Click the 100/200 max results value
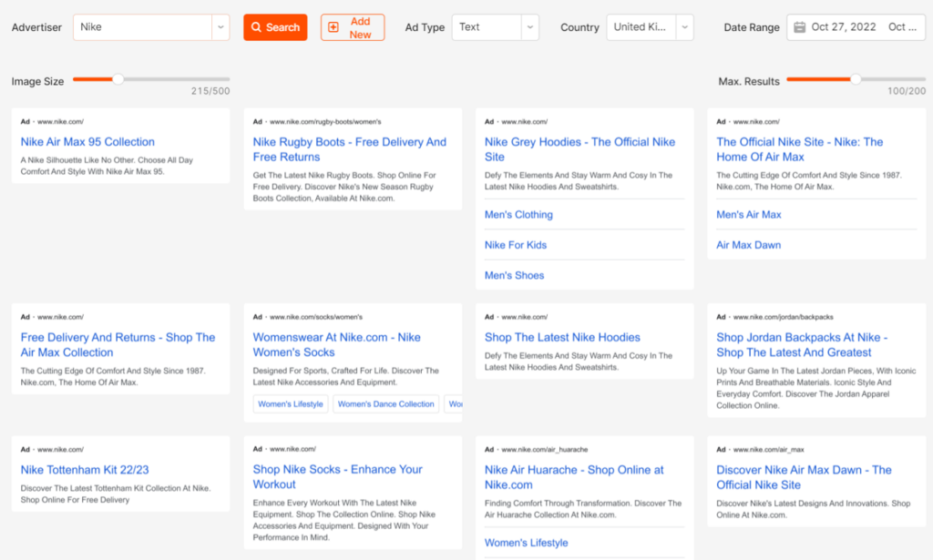This screenshot has width=933, height=560. click(x=907, y=91)
